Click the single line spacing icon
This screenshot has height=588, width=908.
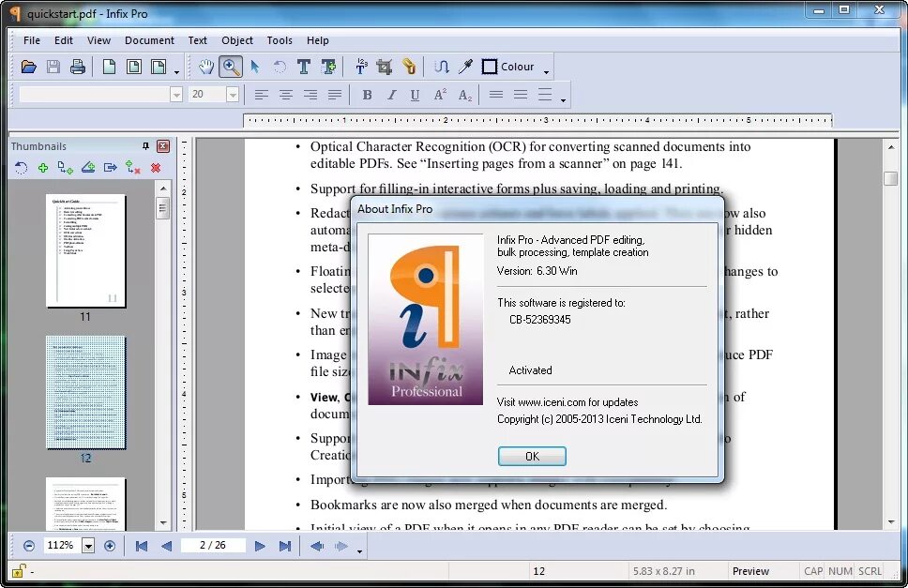[495, 95]
